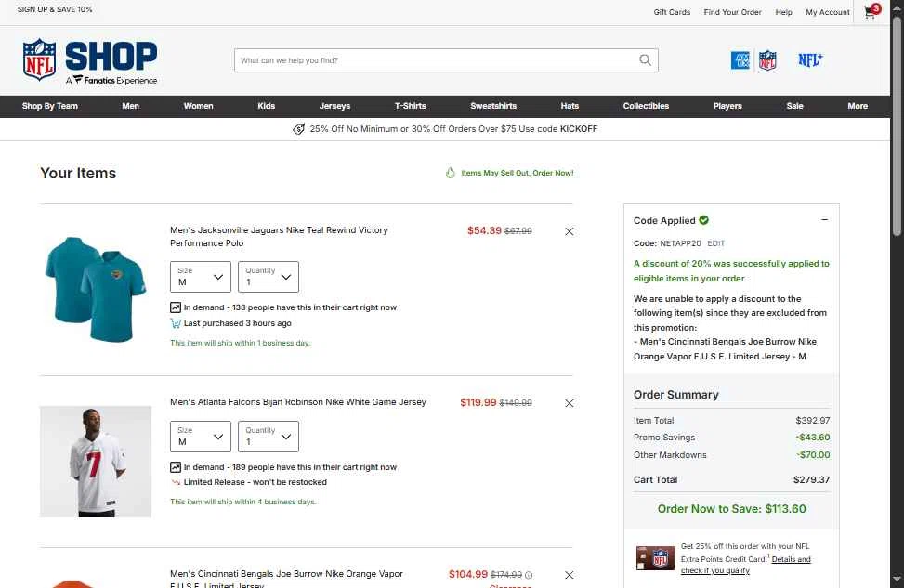Image resolution: width=904 pixels, height=588 pixels.
Task: Open the Sale menu
Action: point(795,106)
